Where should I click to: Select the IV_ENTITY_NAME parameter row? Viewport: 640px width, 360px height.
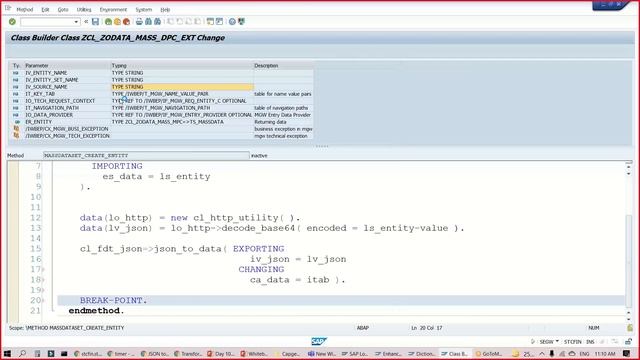tap(46, 73)
